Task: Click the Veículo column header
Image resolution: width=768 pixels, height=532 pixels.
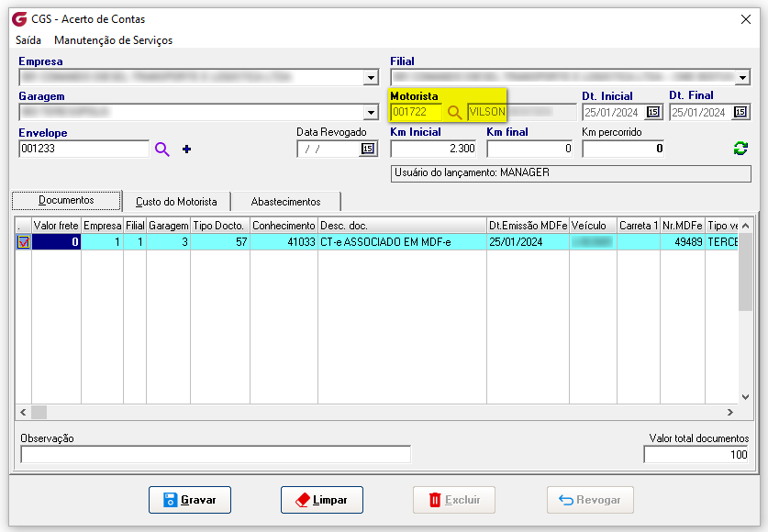Action: pyautogui.click(x=593, y=226)
